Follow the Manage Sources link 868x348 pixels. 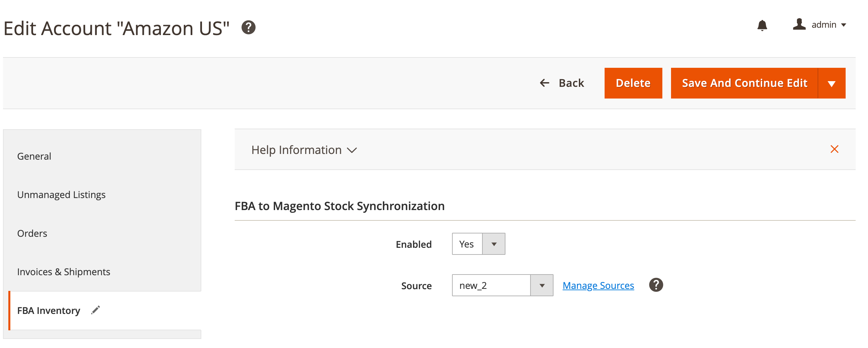pos(598,286)
